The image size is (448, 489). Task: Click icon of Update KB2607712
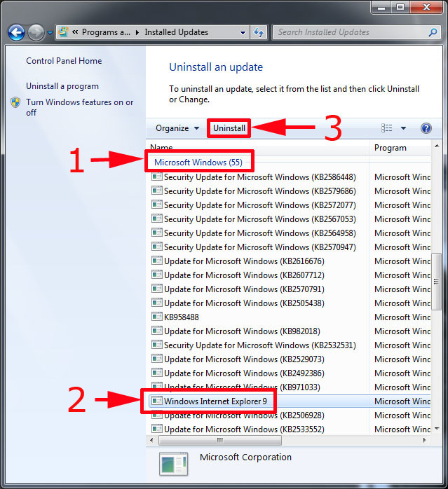157,275
